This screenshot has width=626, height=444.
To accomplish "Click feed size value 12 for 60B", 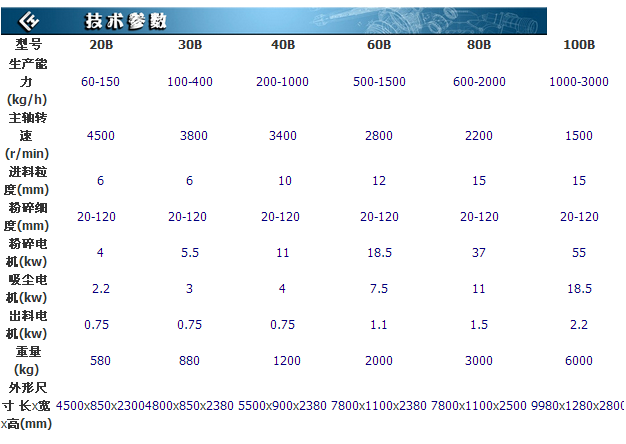I will coord(379,181).
